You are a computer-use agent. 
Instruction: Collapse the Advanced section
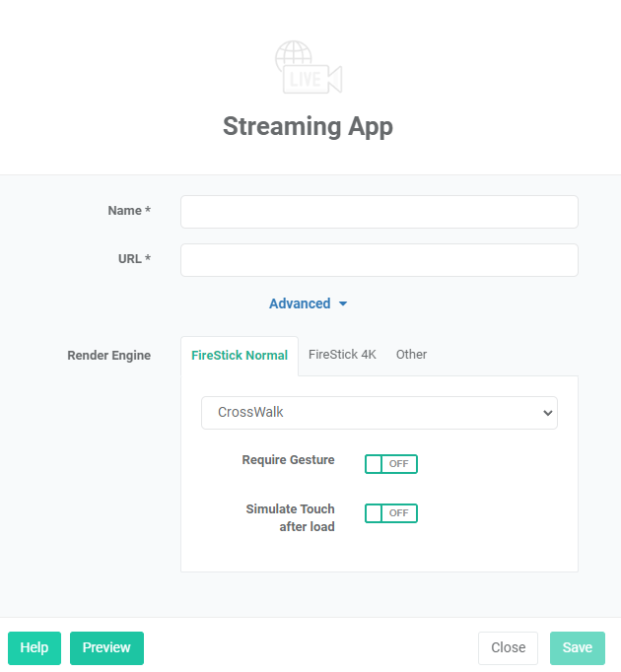click(x=308, y=303)
